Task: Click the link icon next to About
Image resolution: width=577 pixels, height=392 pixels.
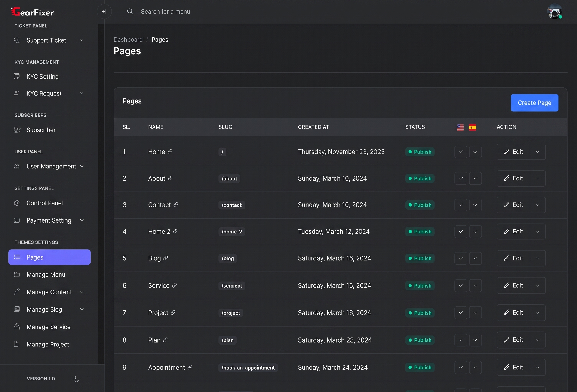Action: coord(170,178)
